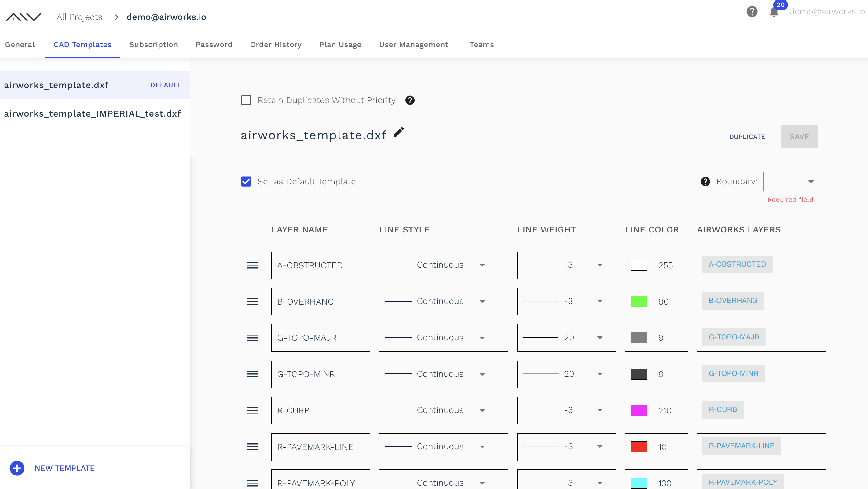Screen dimensions: 868x489
Task: Switch to the General tab
Action: (20, 45)
